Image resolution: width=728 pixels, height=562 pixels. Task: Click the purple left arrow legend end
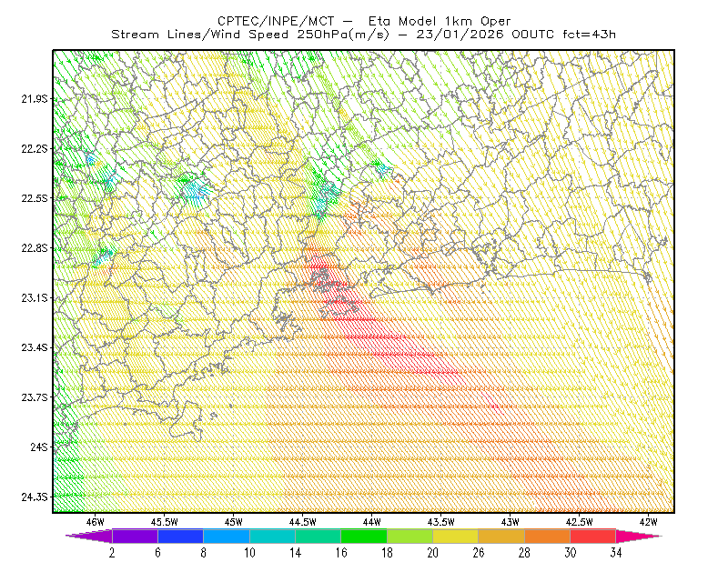click(x=89, y=536)
